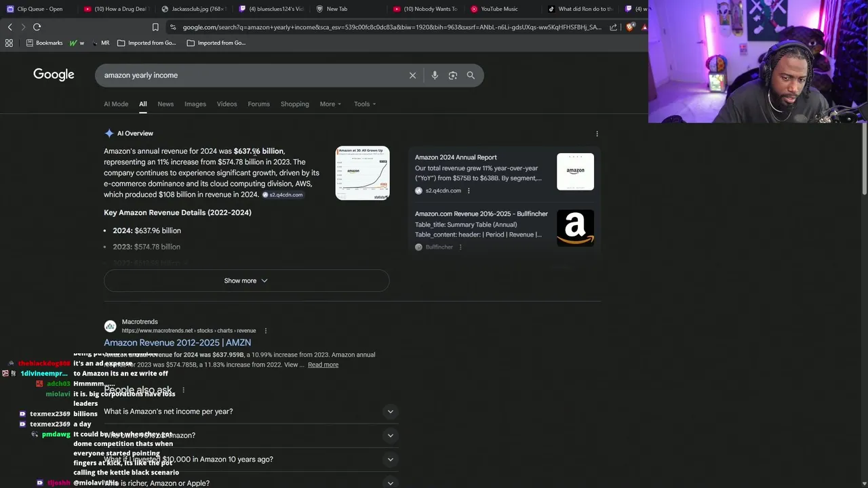868x488 pixels.
Task: Click the '2024: $637.96 billion' bullet
Action: coord(146,230)
